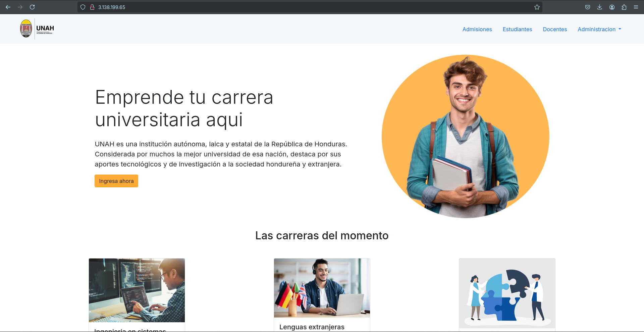
Task: Click the Ingenieria en sistemas card image
Action: tap(137, 290)
